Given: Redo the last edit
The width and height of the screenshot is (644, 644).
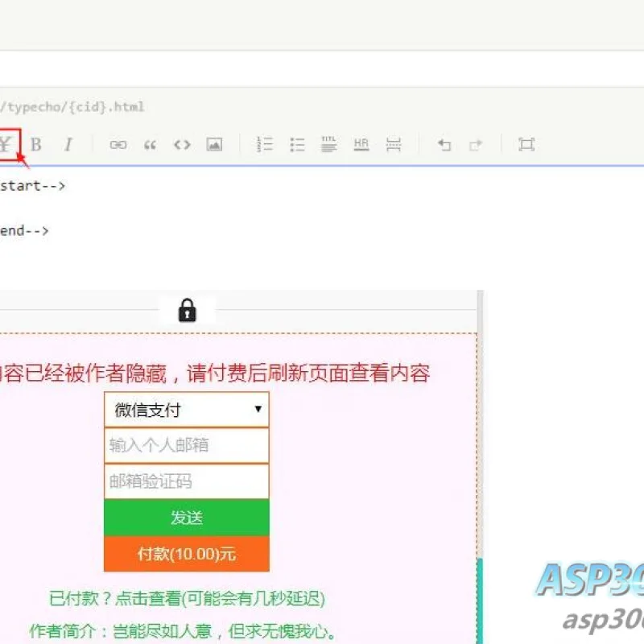Looking at the screenshot, I should 476,145.
